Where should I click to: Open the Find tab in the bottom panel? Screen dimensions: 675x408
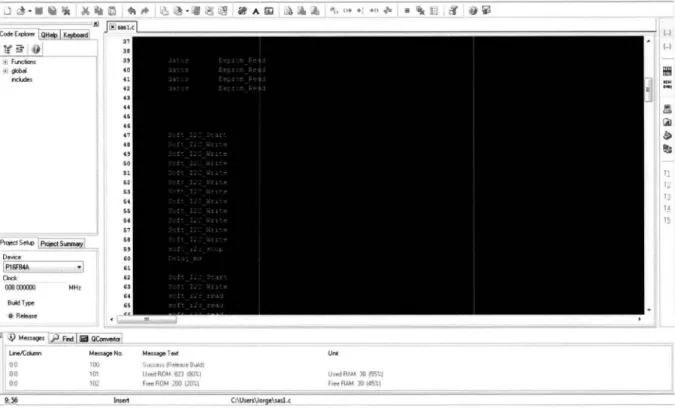click(x=63, y=339)
